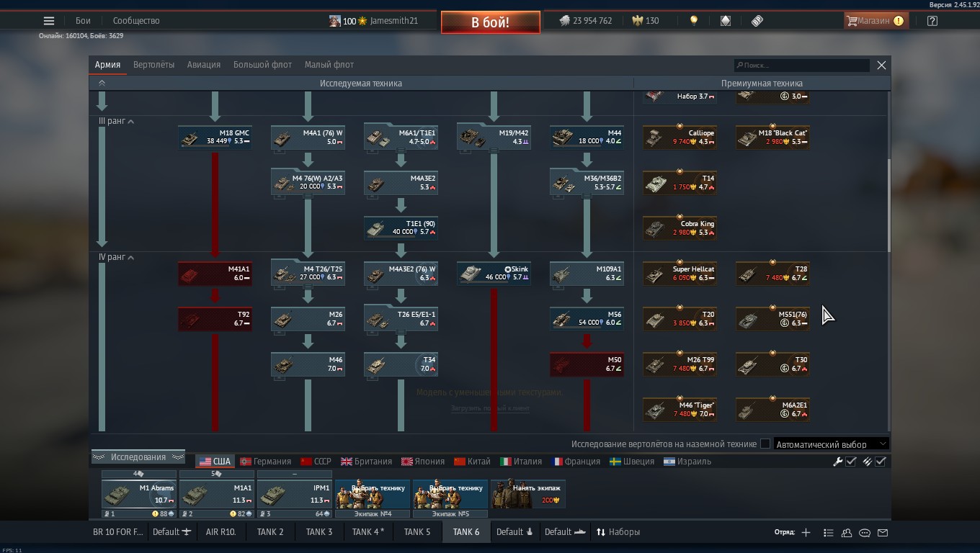
Task: Collapse ranks with top double-chevron arrow
Action: pos(102,83)
